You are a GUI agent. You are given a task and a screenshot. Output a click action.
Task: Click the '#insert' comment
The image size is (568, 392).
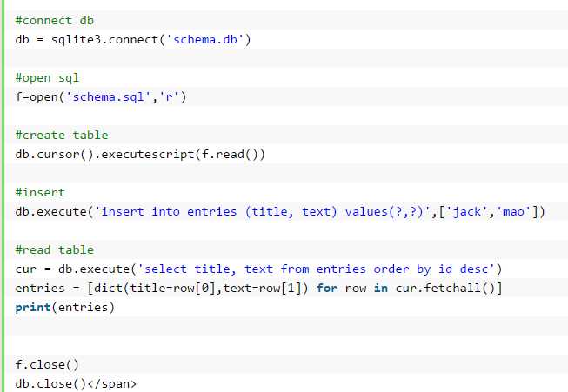click(x=40, y=193)
